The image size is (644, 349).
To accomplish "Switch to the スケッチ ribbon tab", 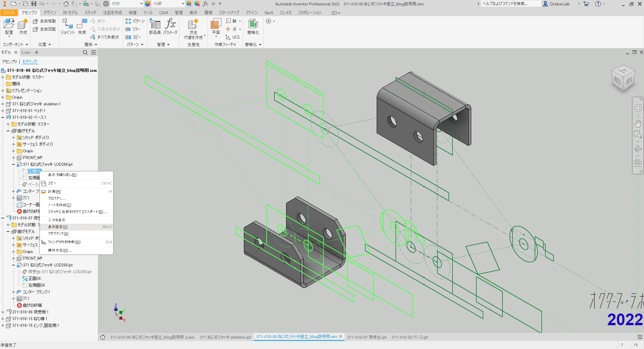I will pyautogui.click(x=90, y=13).
